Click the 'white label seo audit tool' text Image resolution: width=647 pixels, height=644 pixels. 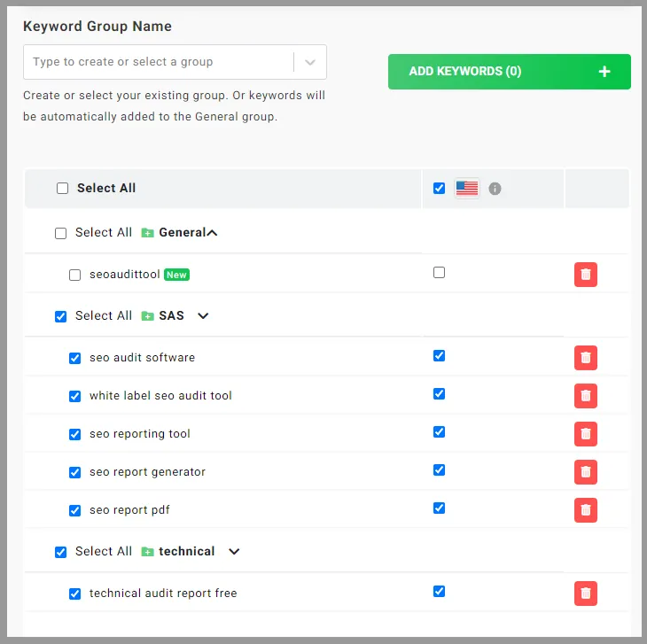click(160, 396)
